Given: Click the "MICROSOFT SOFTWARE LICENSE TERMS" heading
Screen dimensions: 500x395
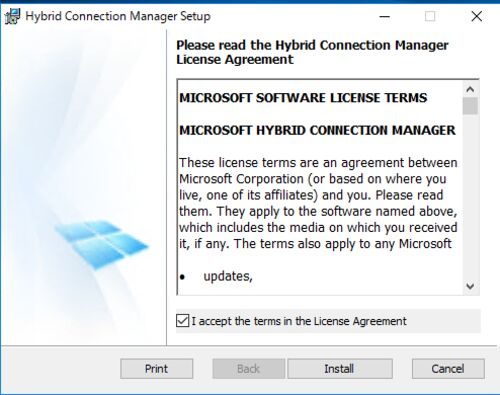Looking at the screenshot, I should point(303,98).
